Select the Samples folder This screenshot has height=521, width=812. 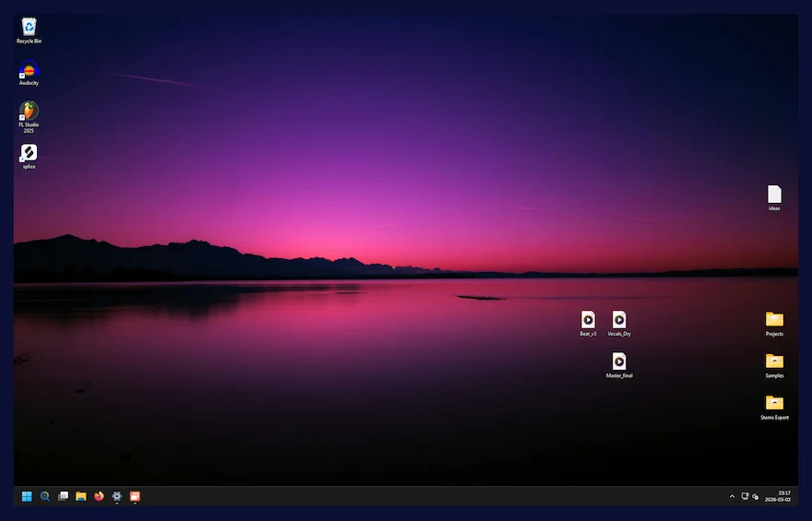click(x=774, y=365)
